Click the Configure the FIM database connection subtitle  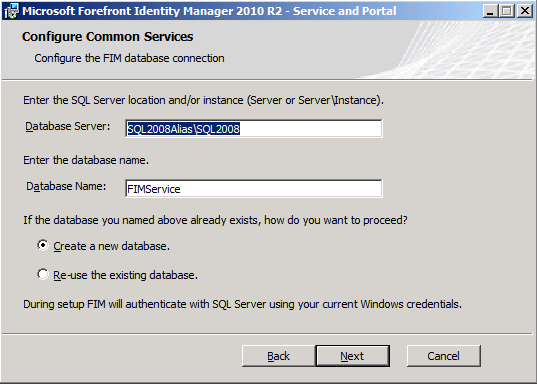[129, 58]
